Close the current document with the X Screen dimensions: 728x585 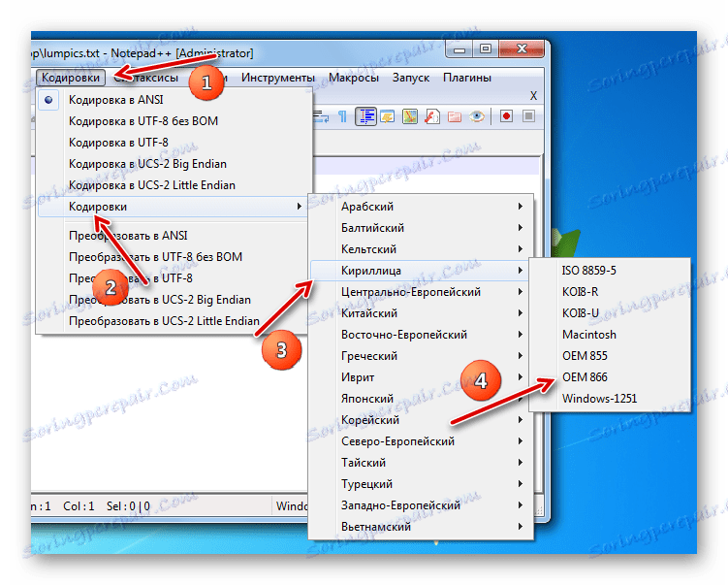533,96
